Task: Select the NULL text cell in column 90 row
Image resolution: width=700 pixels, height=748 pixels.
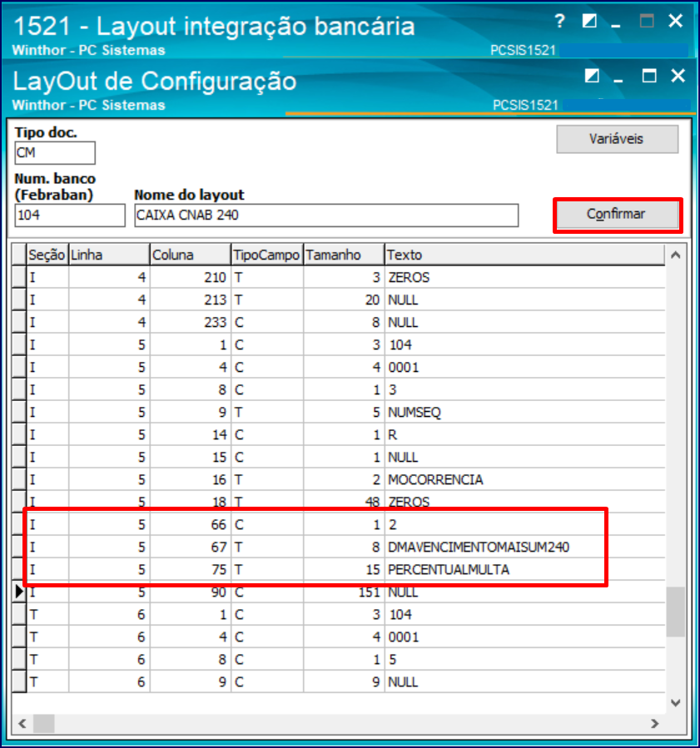Action: [x=525, y=592]
